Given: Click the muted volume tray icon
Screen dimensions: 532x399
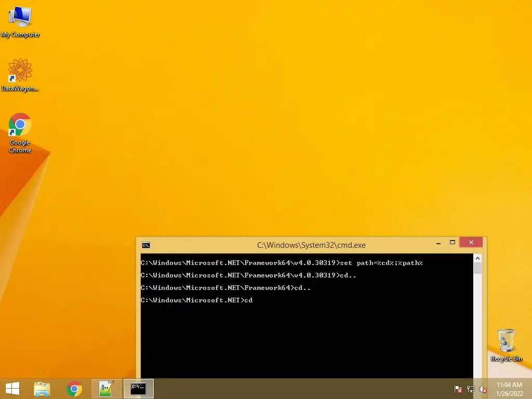Looking at the screenshot, I should point(483,389).
